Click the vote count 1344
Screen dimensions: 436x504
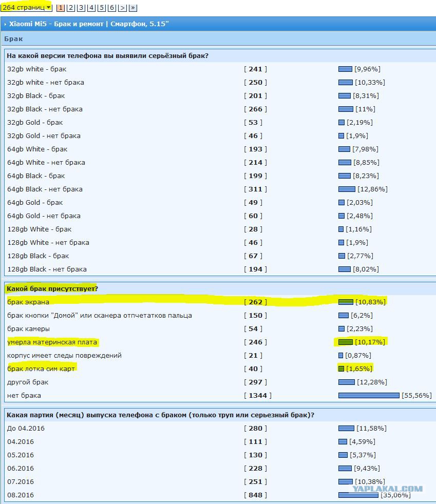[x=258, y=395]
